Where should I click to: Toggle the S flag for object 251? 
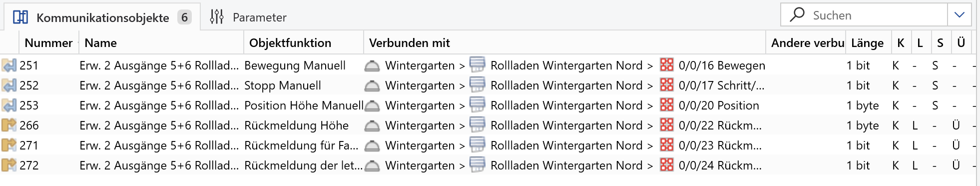point(935,65)
